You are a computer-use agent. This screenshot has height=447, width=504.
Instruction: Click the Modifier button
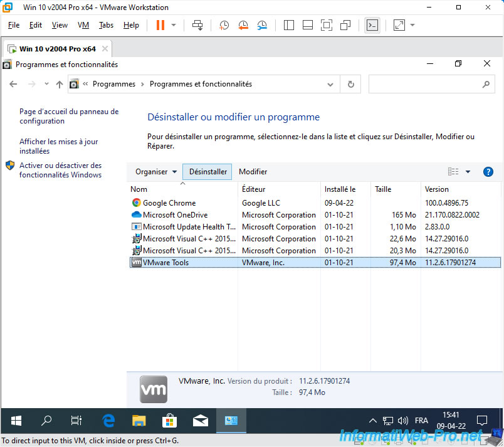point(253,172)
